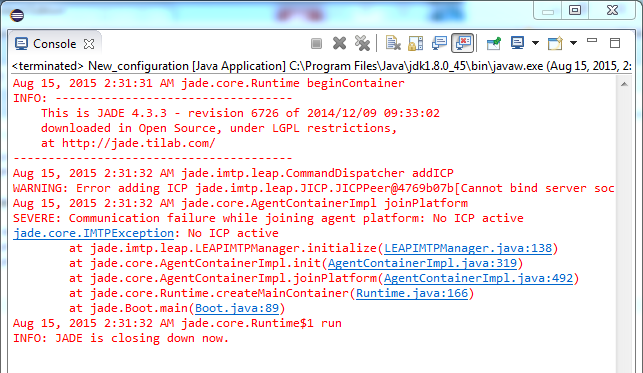Viewport: 643px width, 373px height.
Task: Click 'jade.core.Runtime beginContainer' line
Action: tap(209, 83)
